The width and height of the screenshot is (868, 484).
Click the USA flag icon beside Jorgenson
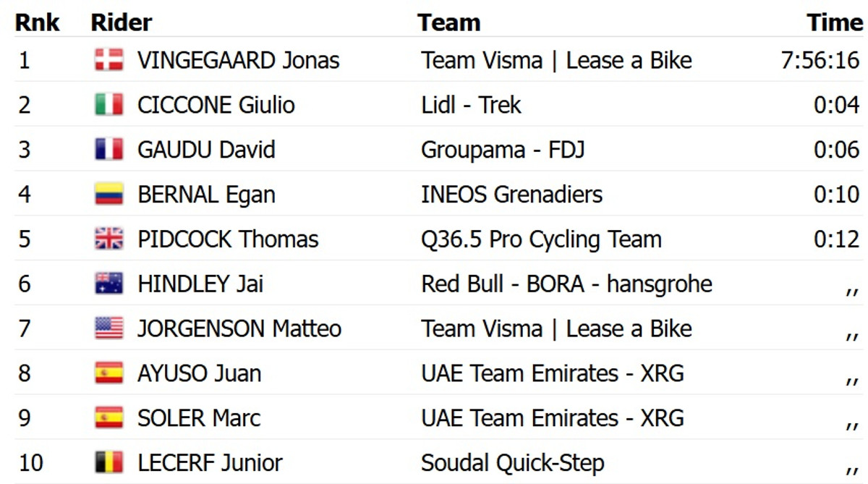[109, 328]
